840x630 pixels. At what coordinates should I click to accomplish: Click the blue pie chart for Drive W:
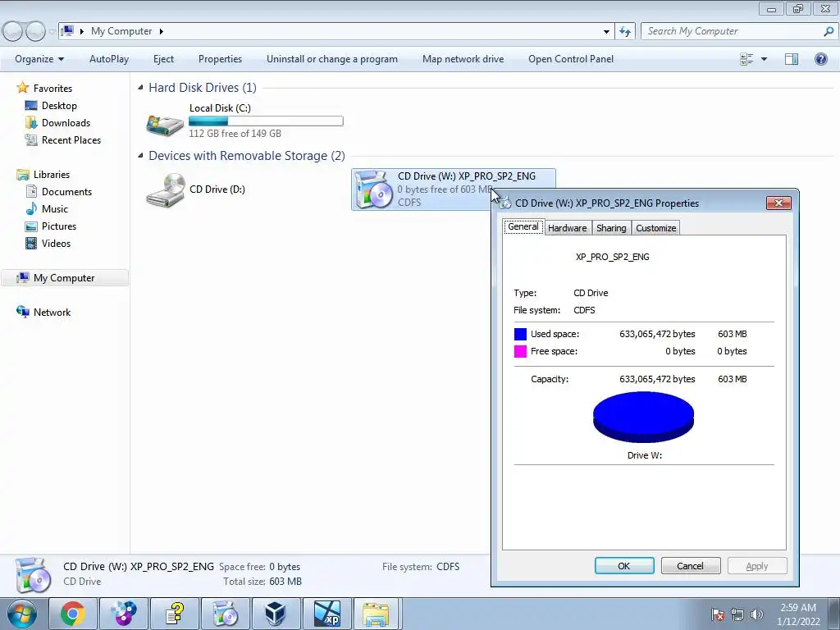click(x=643, y=416)
